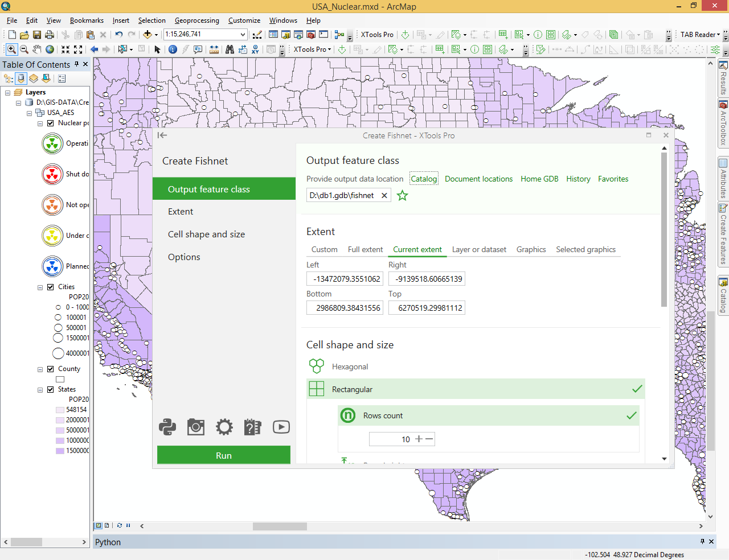
Task: Open settings gear icon in Create Fishnet
Action: coord(224,427)
